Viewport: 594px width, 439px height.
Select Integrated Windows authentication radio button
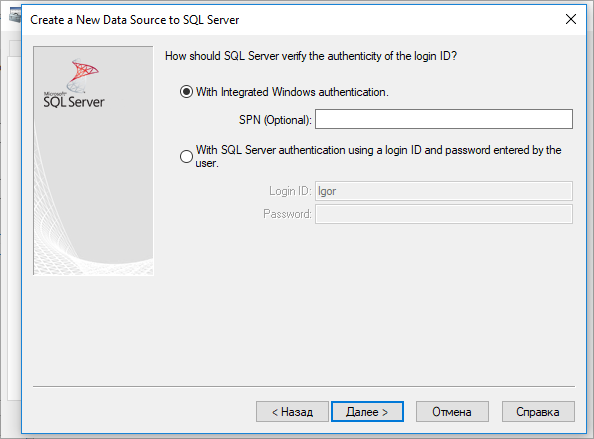coord(186,92)
